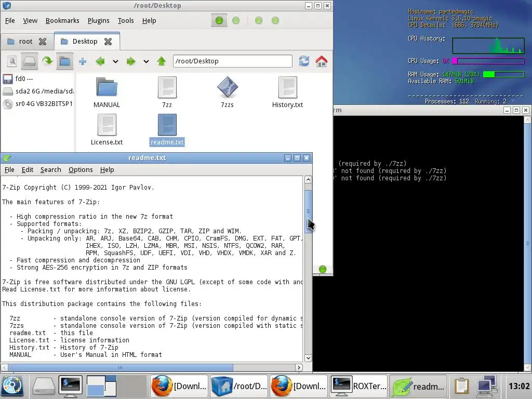
Task: Toggle the fourth green panel indicator
Action: click(275, 21)
